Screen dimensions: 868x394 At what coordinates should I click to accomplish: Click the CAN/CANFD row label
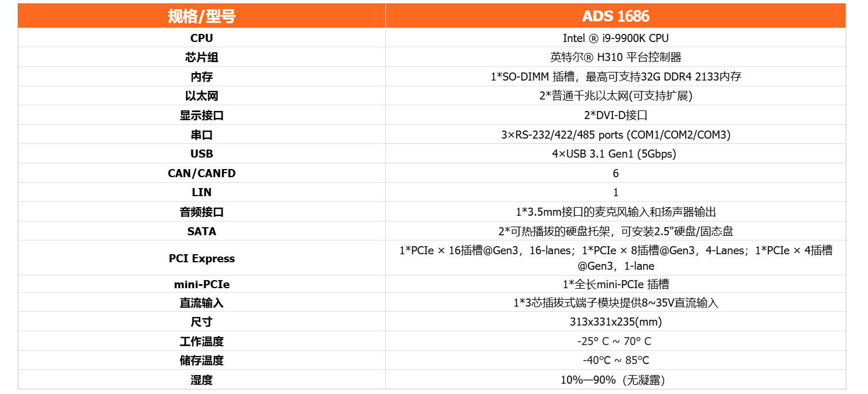coord(201,173)
